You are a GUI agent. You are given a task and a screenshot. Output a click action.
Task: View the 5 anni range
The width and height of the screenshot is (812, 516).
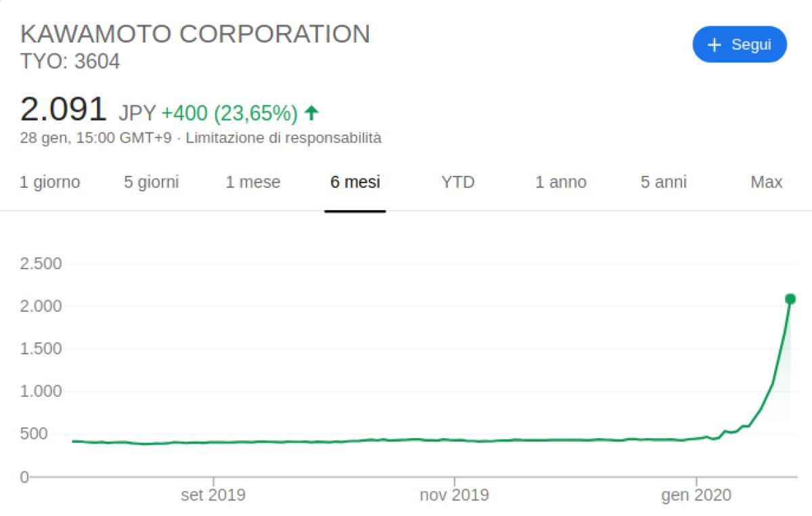point(664,182)
